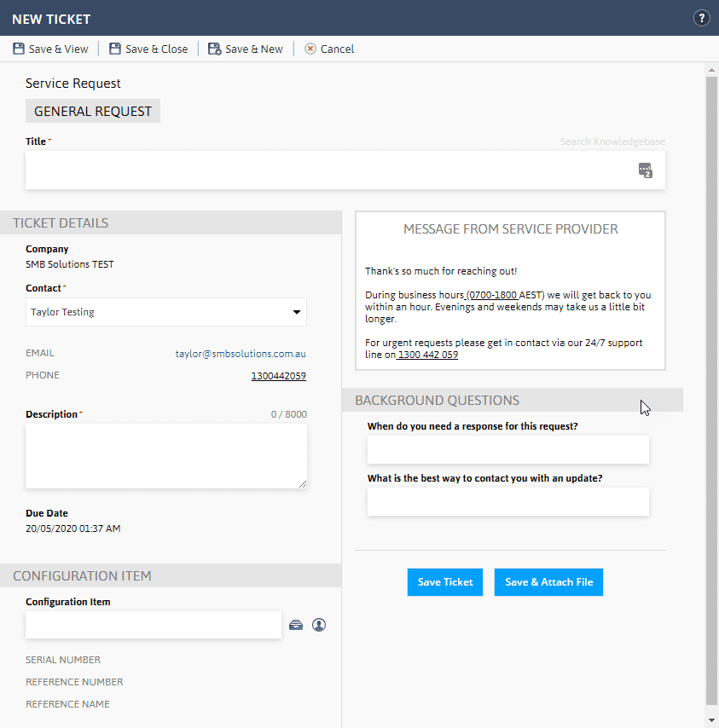Open the help question mark icon

(701, 19)
